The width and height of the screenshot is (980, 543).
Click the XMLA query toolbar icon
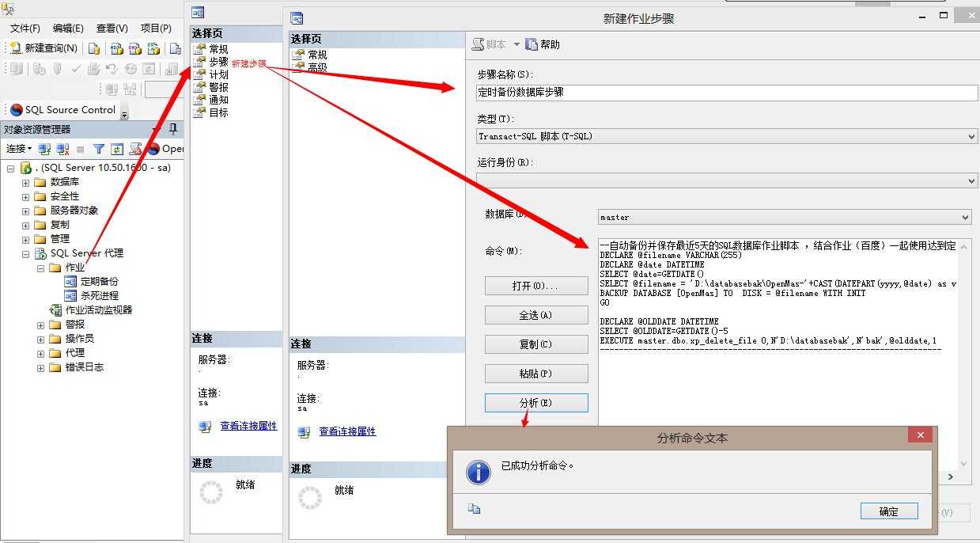(x=153, y=48)
